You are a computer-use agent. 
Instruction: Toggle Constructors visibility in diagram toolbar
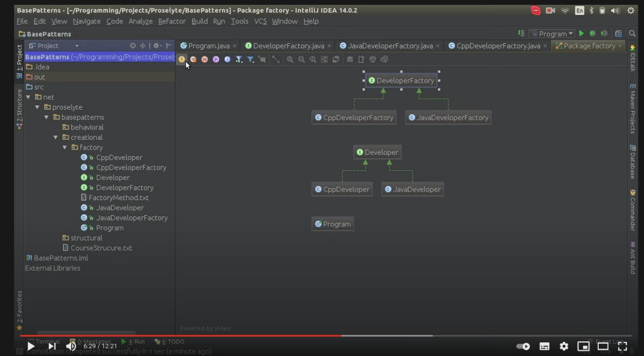[193, 59]
